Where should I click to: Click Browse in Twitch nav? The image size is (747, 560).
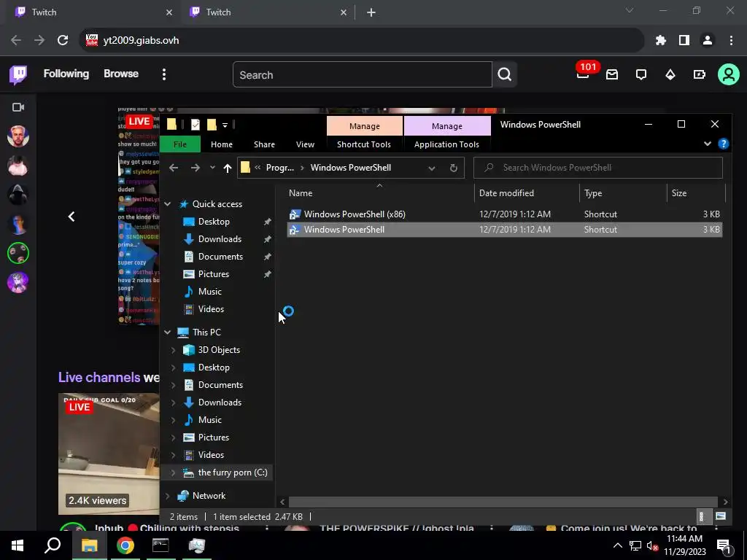121,74
